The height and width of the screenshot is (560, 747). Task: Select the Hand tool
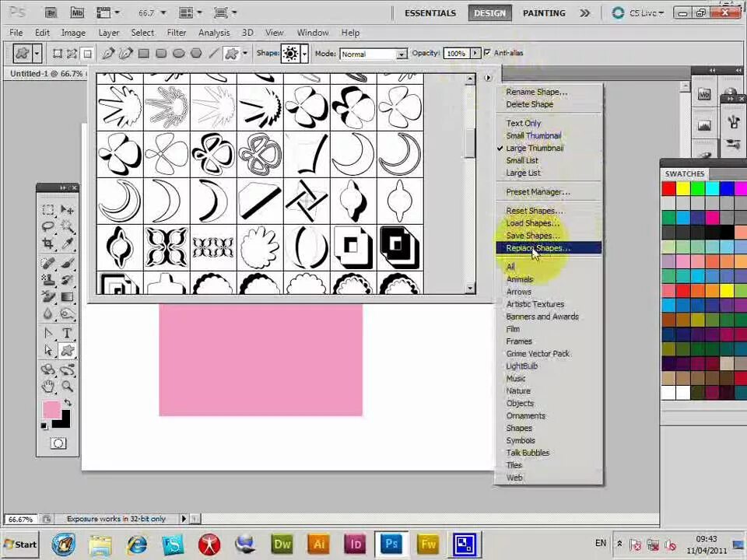48,387
